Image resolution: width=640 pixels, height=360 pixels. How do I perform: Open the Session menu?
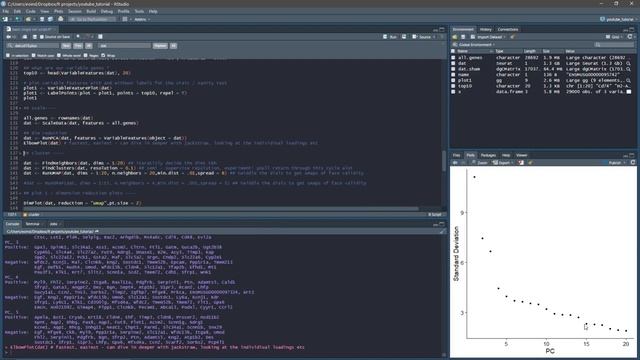point(75,11)
